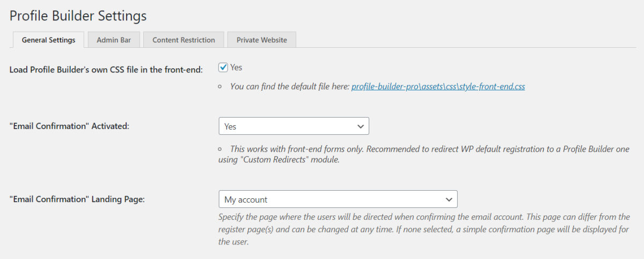Click the Profile Builder Settings heading
The width and height of the screenshot is (644, 259).
tap(78, 16)
